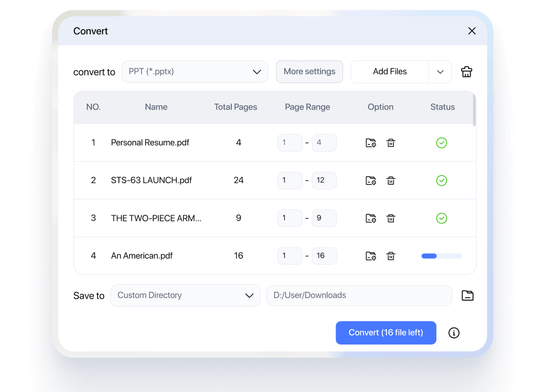Click the info icon near Convert button
Screen dimensions: 534x392
[454, 333]
